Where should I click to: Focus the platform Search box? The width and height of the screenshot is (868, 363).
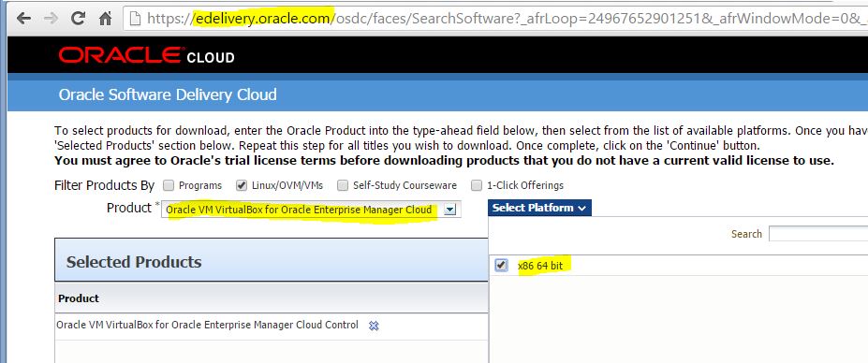point(818,234)
